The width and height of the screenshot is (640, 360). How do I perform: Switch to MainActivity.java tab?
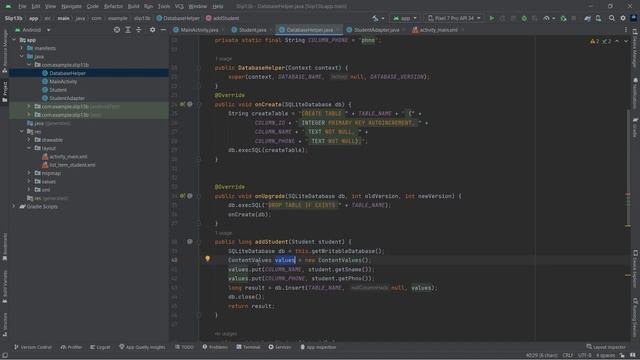(x=199, y=30)
